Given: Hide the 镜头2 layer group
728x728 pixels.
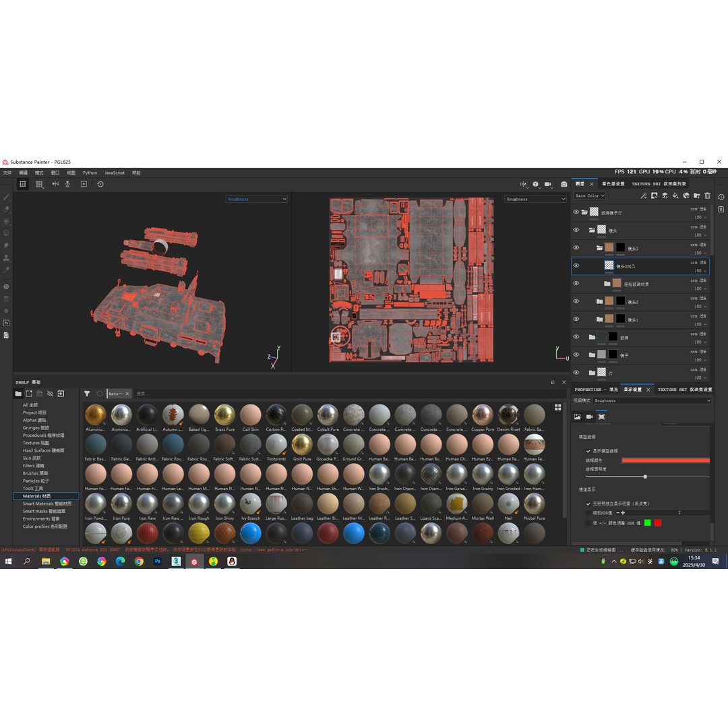Looking at the screenshot, I should 576,301.
